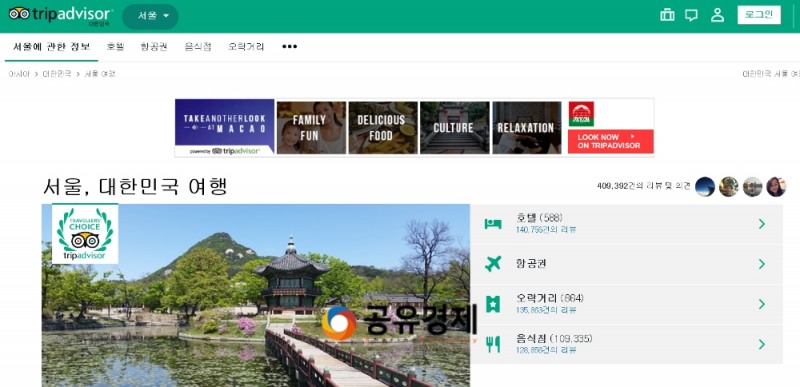Click the profile person icon
Screen dimensions: 800x387
[x=717, y=15]
